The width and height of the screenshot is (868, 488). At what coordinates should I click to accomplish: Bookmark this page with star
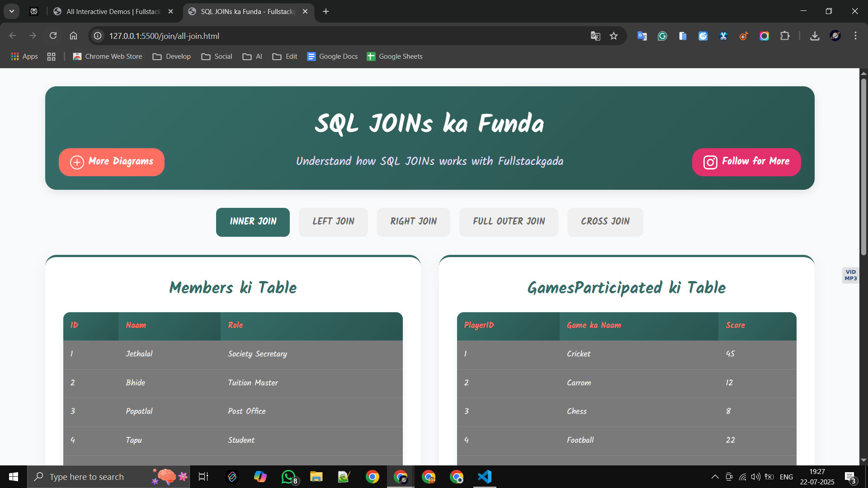coord(613,36)
